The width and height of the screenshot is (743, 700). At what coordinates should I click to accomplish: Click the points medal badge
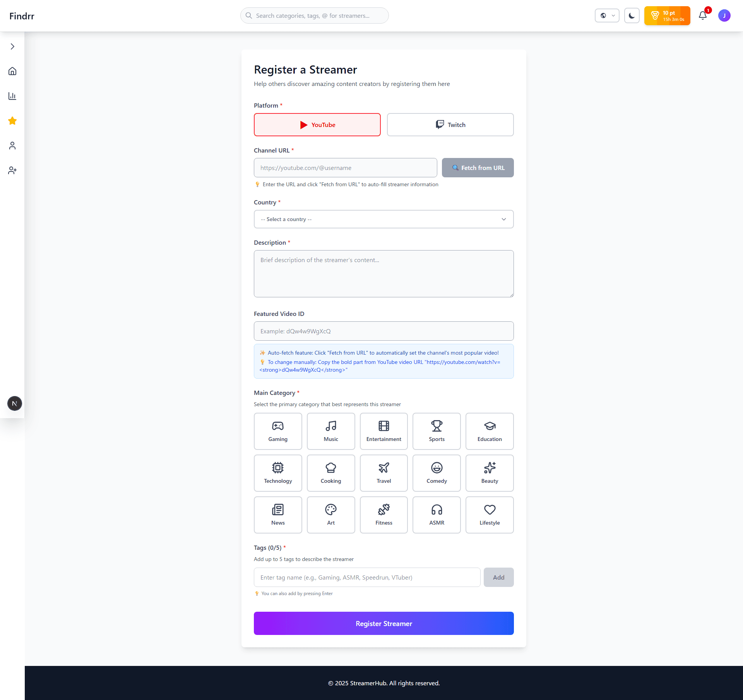point(667,15)
